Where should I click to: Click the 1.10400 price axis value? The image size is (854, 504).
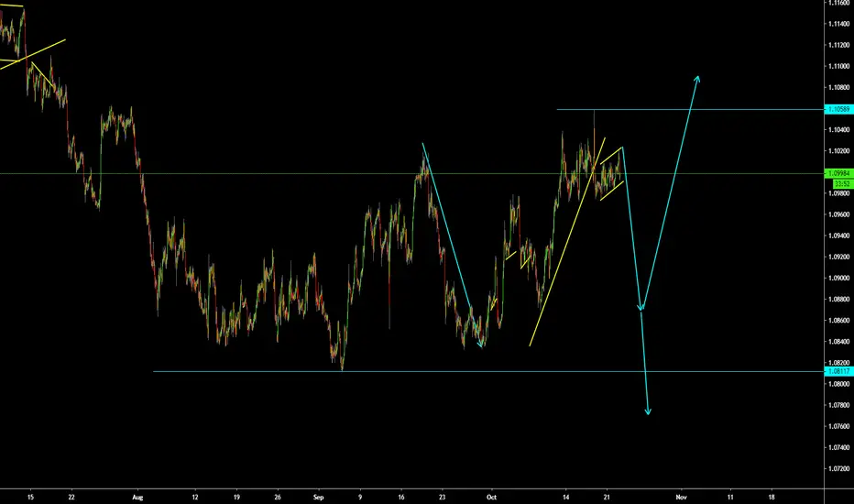[838, 130]
